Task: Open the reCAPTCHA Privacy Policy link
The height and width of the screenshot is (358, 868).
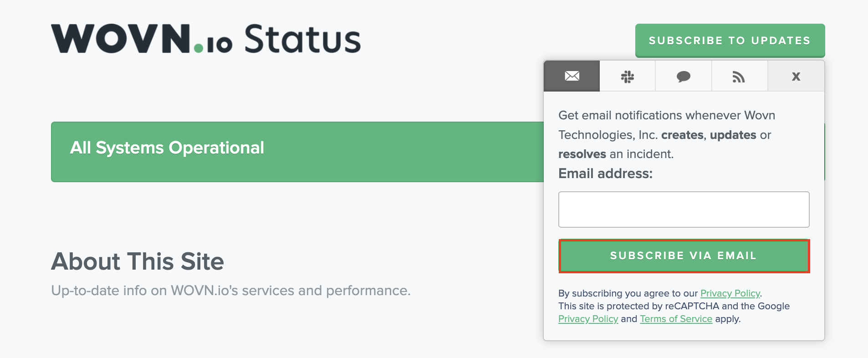Action: tap(589, 319)
